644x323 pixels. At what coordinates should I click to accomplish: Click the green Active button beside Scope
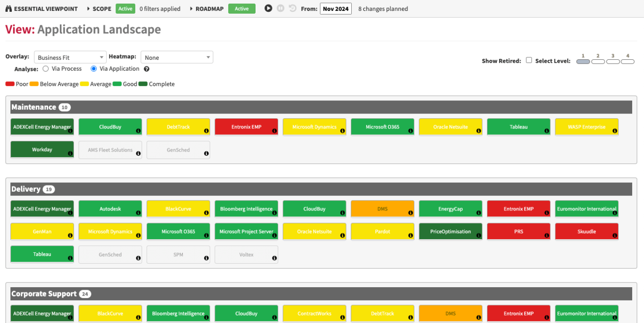point(125,8)
